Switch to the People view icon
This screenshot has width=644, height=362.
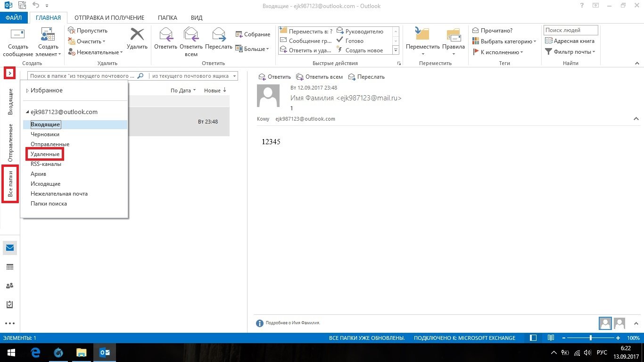tap(10, 286)
